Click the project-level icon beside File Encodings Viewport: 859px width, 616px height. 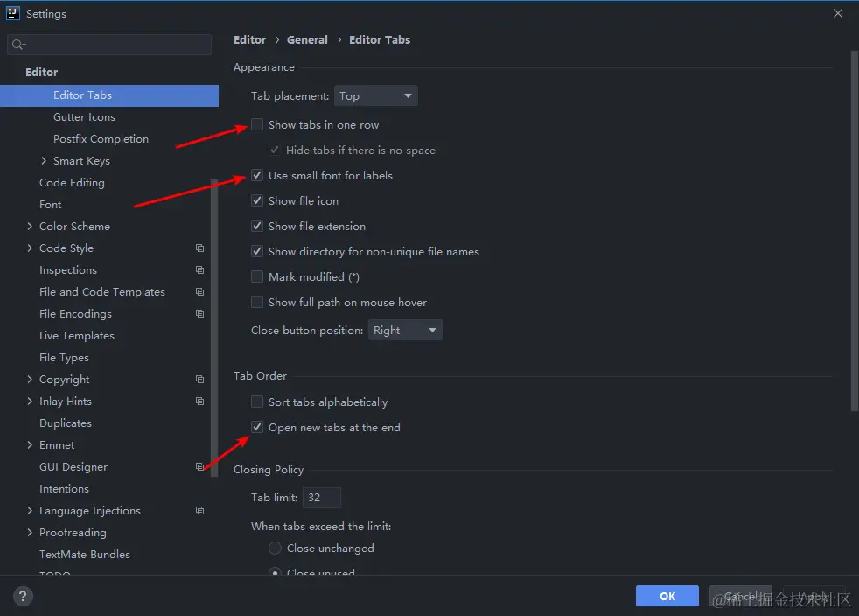point(200,314)
